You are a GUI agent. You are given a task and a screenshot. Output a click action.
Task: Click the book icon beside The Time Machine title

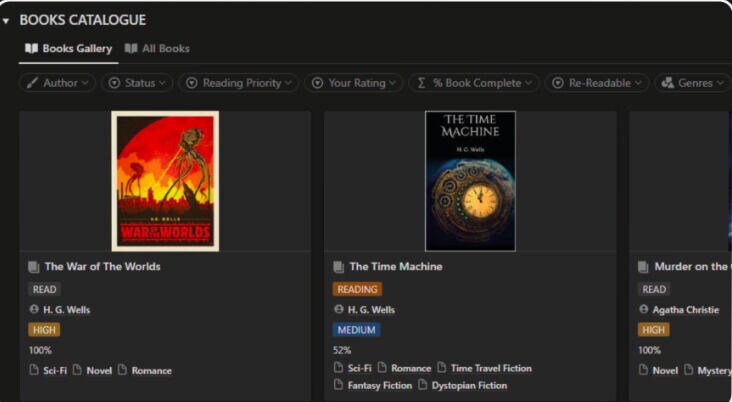tap(339, 267)
